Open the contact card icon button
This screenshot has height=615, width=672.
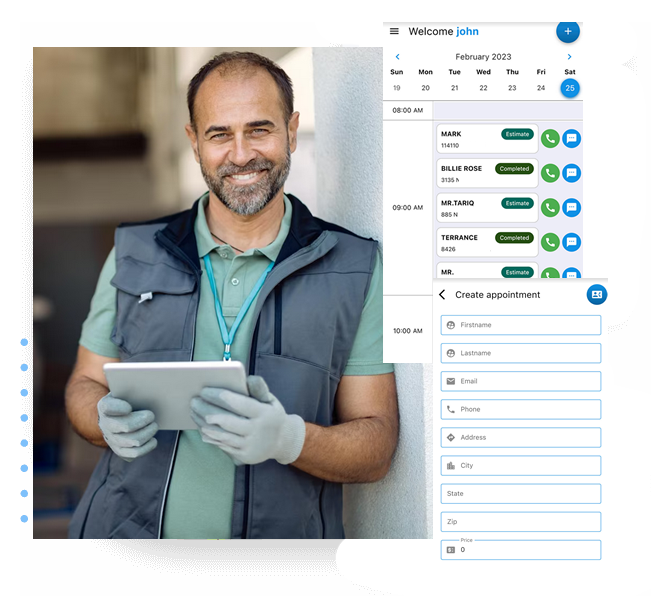pos(596,295)
